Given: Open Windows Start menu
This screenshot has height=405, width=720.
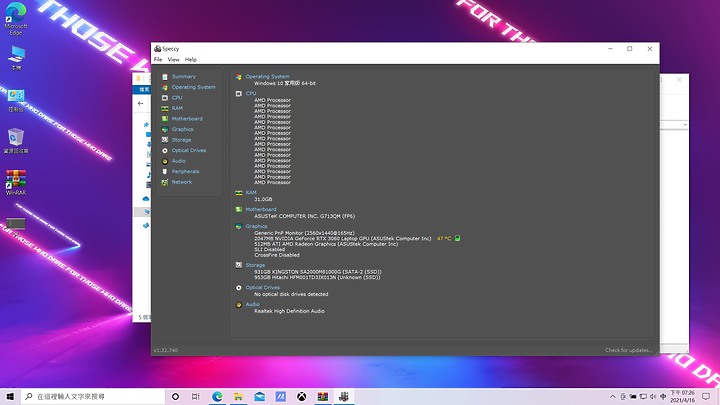Looking at the screenshot, I should [x=10, y=396].
